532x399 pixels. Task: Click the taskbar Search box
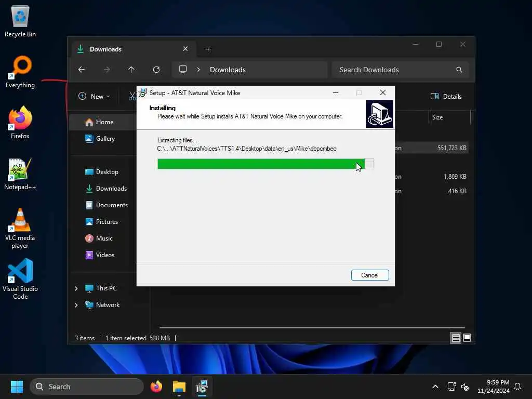87,387
